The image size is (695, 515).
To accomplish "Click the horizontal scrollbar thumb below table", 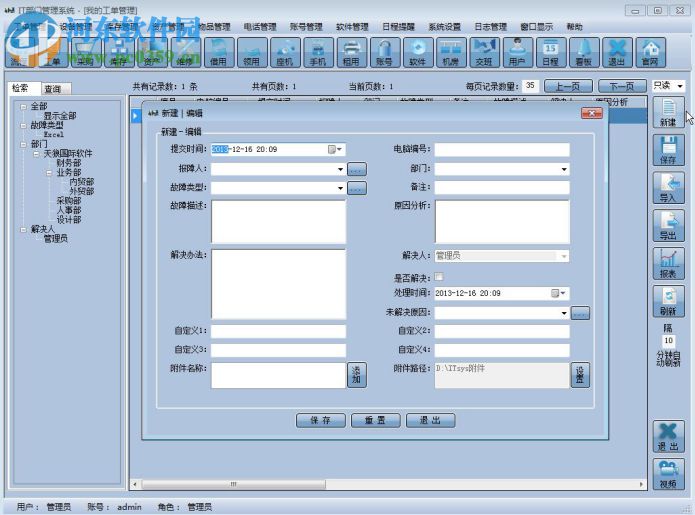I will pos(233,484).
